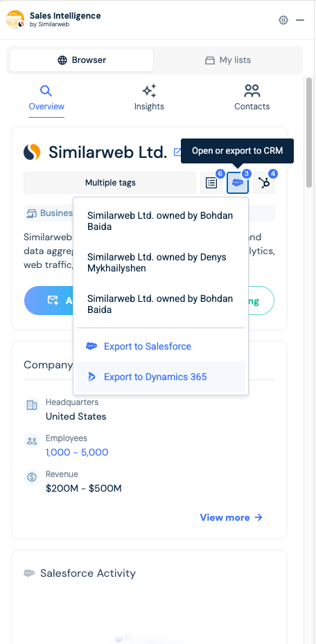This screenshot has height=644, width=316.
Task: Click the Employees 1,000 - 5,000 link
Action: click(x=77, y=453)
